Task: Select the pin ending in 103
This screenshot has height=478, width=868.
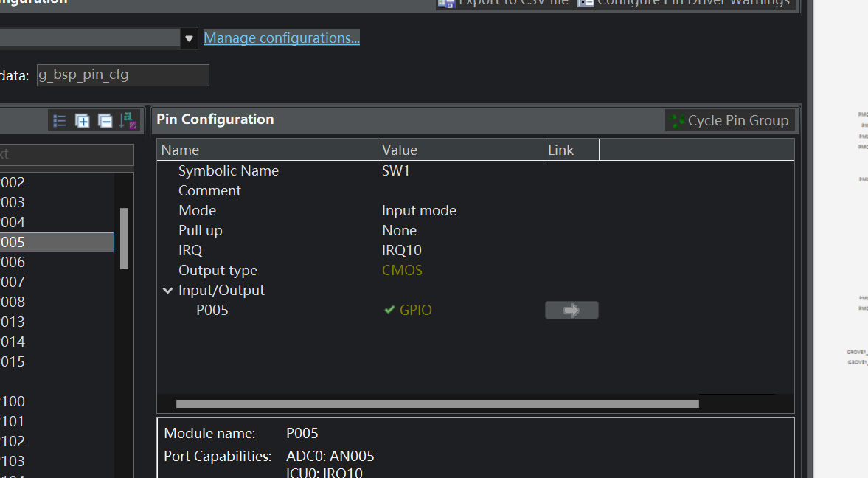Action: (57, 461)
